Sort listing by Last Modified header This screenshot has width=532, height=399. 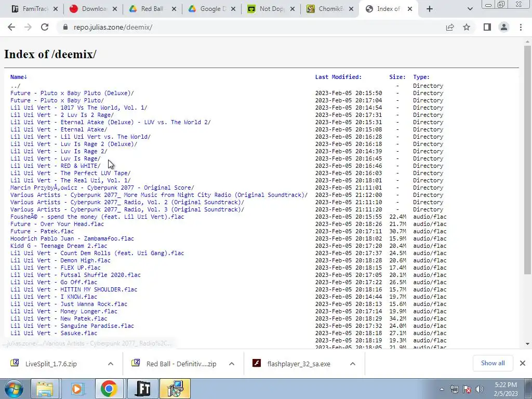[x=338, y=77]
